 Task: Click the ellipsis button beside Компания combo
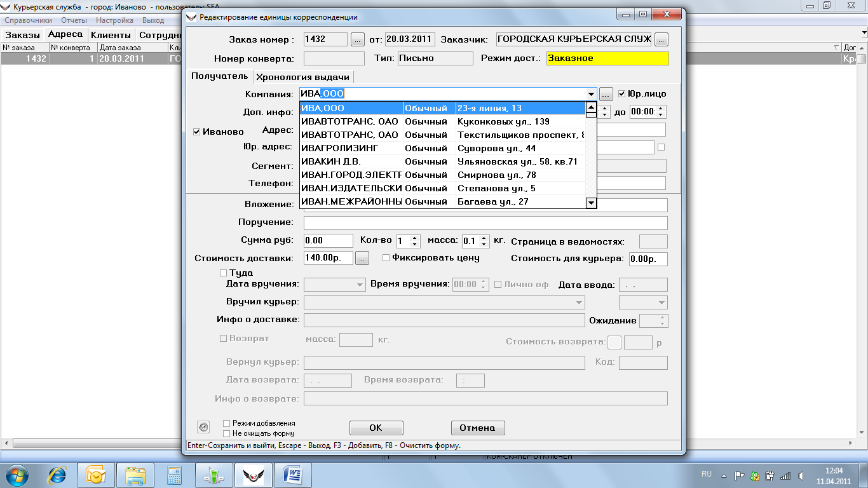point(606,93)
